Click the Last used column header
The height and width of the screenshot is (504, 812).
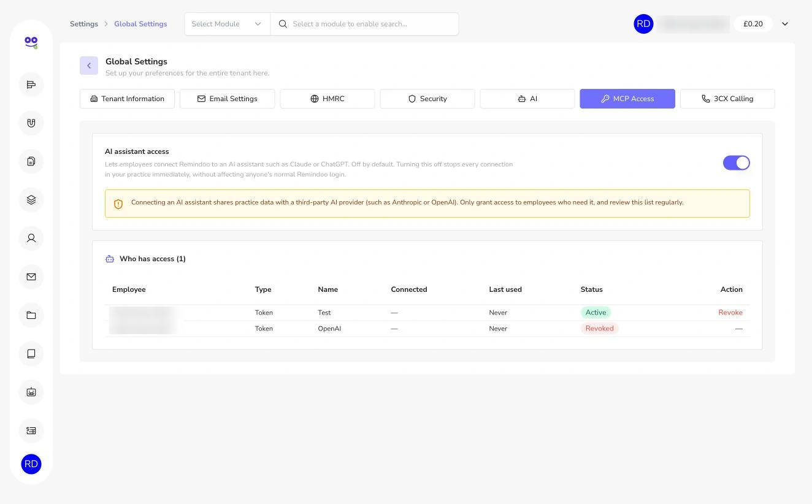tap(505, 289)
